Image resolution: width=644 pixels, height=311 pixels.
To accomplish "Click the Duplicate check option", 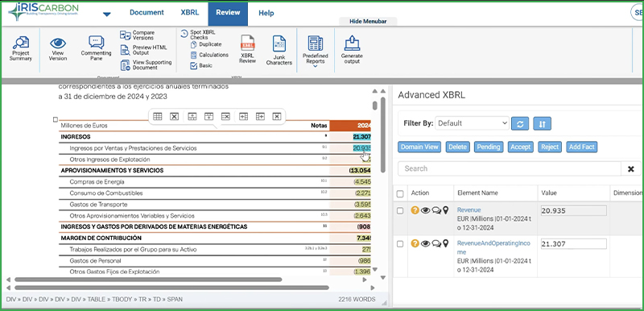I will (206, 44).
